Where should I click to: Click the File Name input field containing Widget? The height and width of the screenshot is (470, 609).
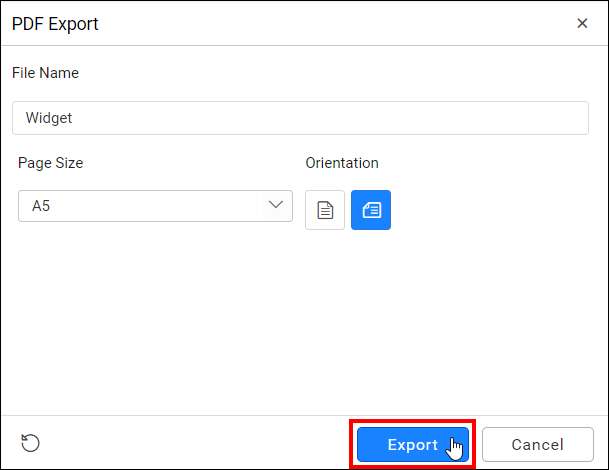click(300, 118)
